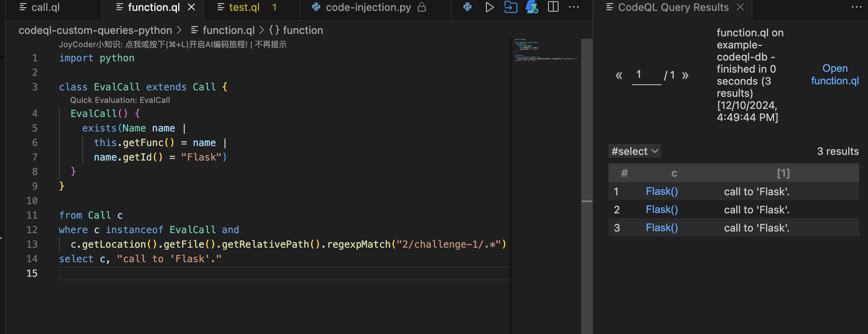Close the function.ql tab

click(191, 7)
